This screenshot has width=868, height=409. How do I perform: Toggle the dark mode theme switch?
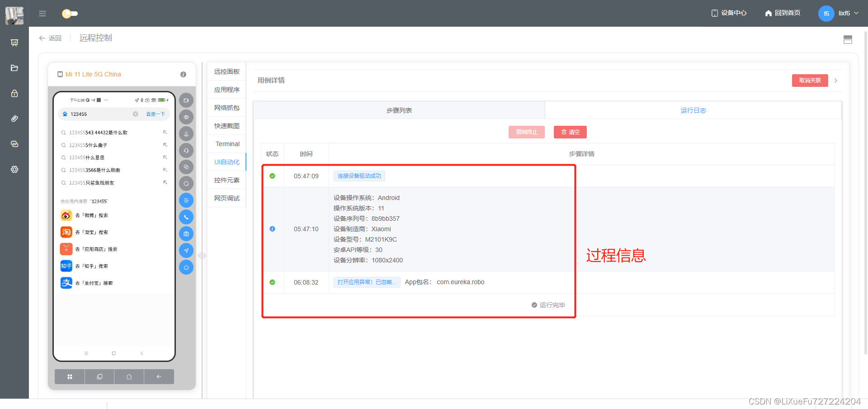pos(70,14)
